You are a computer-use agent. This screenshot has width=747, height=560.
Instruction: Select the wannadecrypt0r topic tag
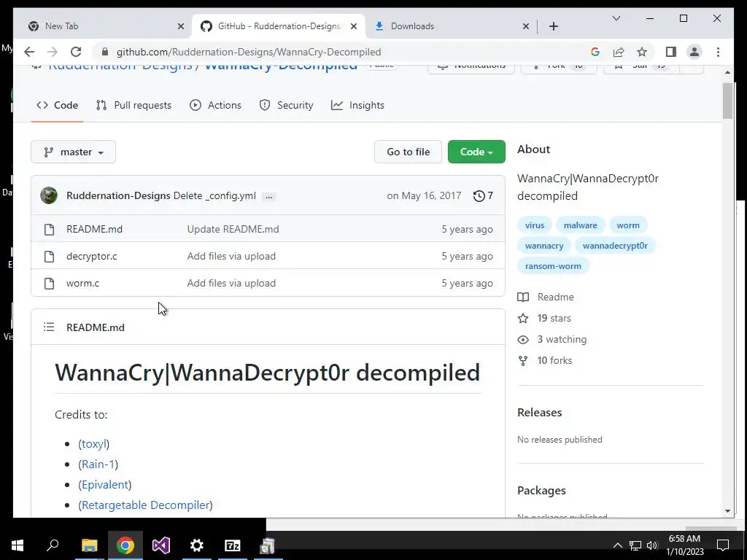tap(615, 246)
